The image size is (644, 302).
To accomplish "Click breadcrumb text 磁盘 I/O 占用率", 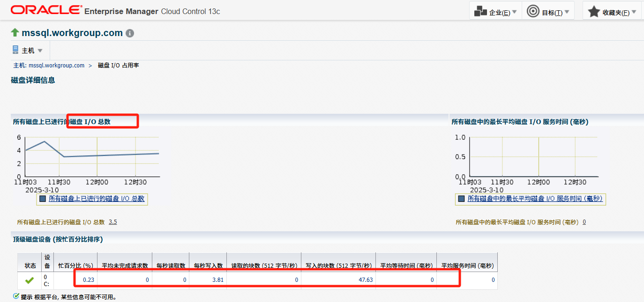I will pyautogui.click(x=118, y=66).
